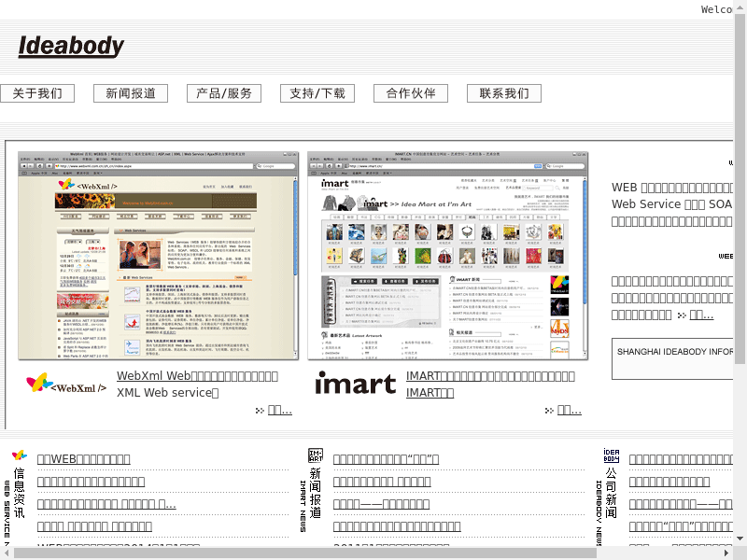Open the second IMART news headline
This screenshot has width=747, height=560.
click(382, 482)
